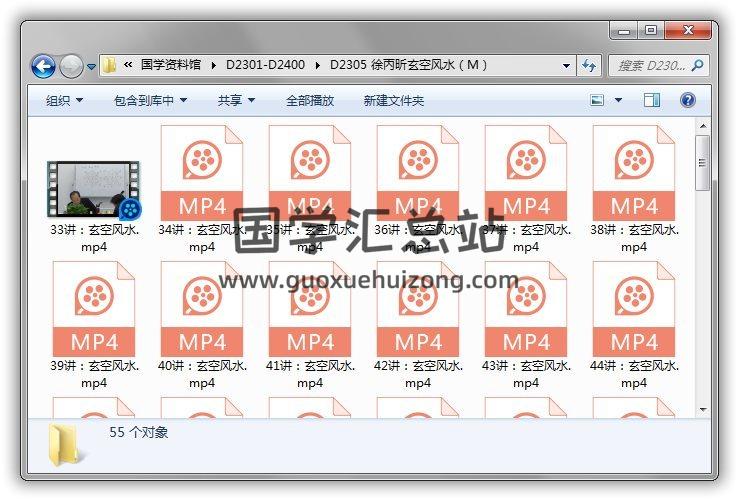739x501 pixels.
Task: Click the blue Help question mark icon
Action: (x=688, y=100)
